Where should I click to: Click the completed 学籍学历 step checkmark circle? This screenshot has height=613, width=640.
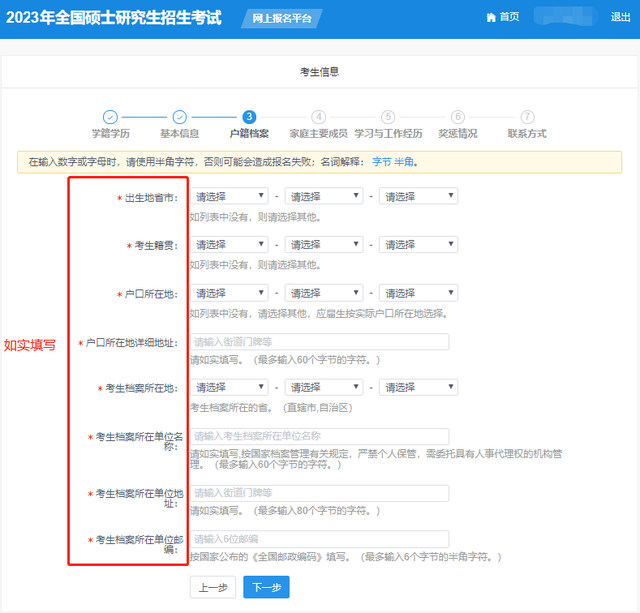click(x=110, y=117)
